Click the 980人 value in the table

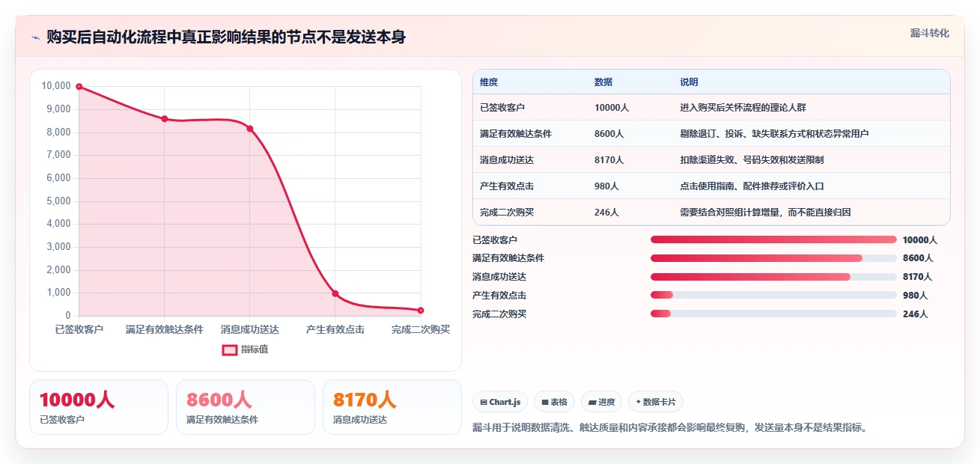click(x=606, y=186)
